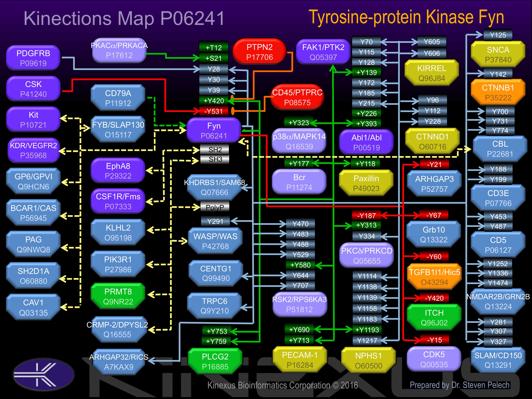Select ARHGAP32/RICS A7KAX9 node
The width and height of the screenshot is (532, 399).
[119, 362]
